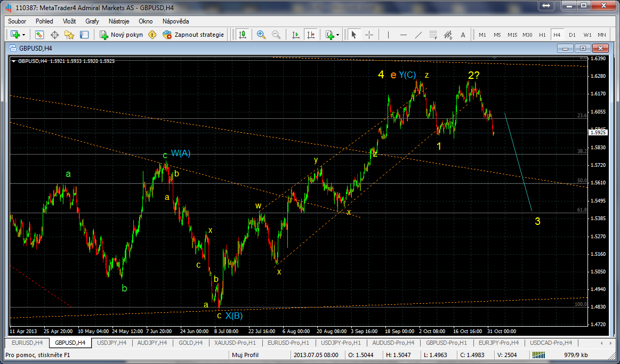620x364 pixels.
Task: Open the Nápověda menu
Action: (x=175, y=21)
